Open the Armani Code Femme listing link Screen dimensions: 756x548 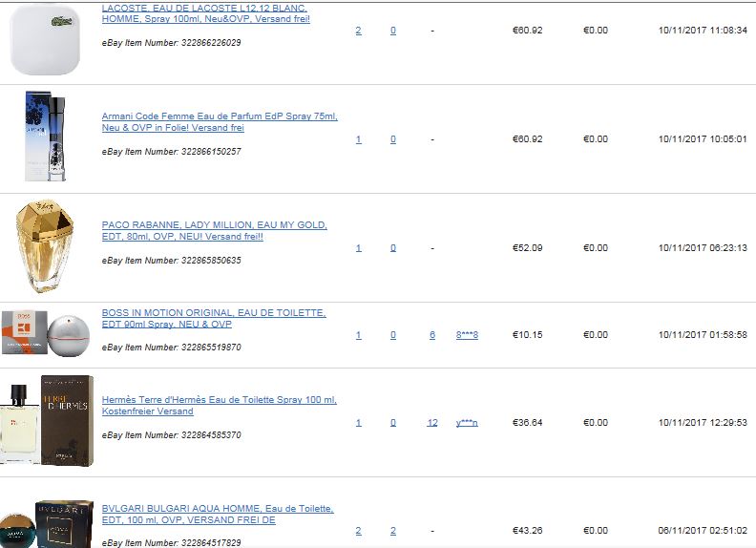(220, 122)
